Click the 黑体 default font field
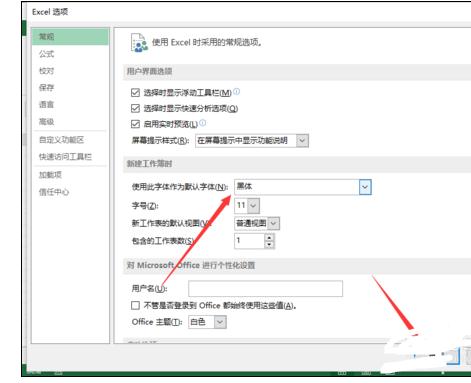This screenshot has height=383, width=471. click(297, 187)
